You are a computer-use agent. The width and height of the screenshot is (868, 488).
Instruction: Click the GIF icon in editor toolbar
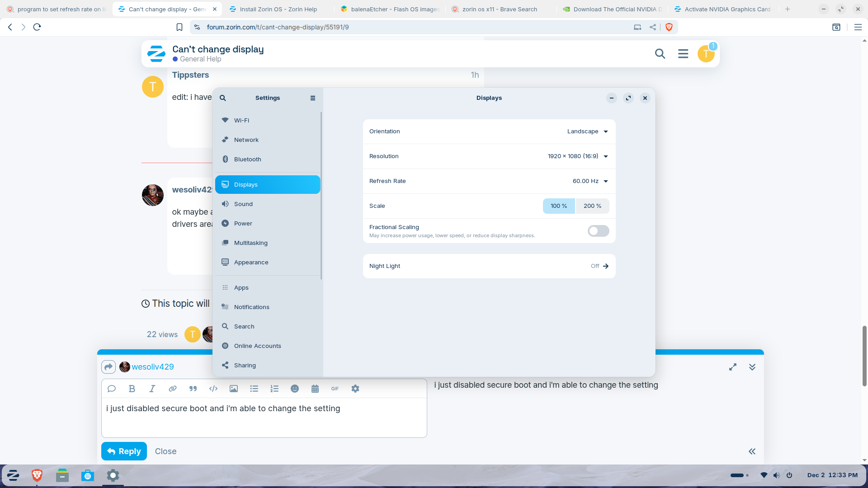tap(335, 389)
